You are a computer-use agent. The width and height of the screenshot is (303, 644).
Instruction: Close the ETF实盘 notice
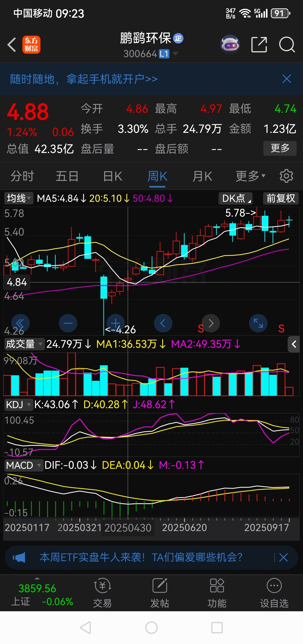284,558
